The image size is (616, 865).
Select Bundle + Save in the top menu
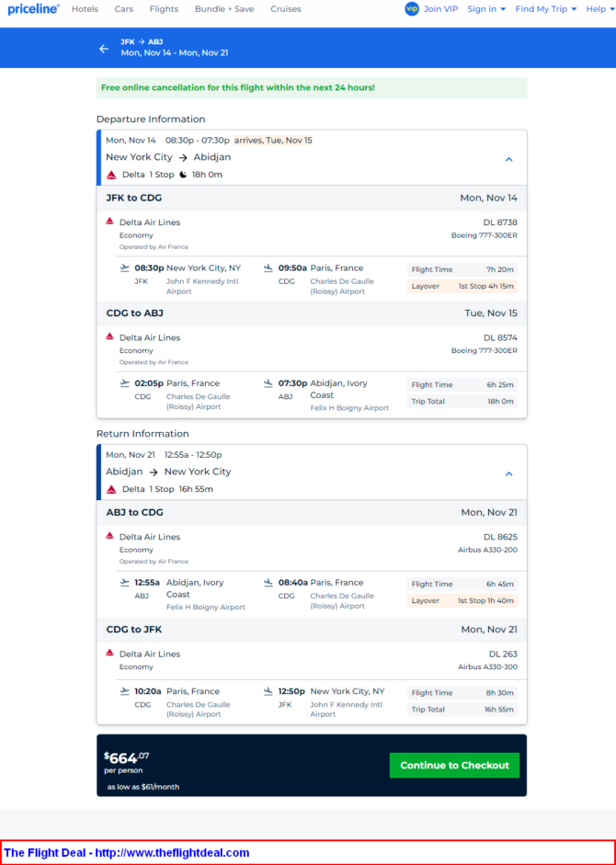click(x=224, y=9)
